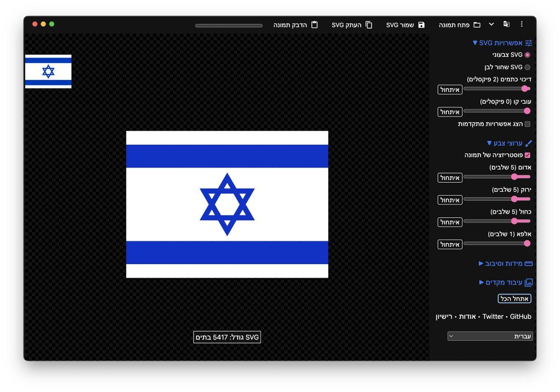Image resolution: width=560 pixels, height=392 pixels.
Task: Reset the 'ירוק' channel with 'איתחול'
Action: click(450, 200)
